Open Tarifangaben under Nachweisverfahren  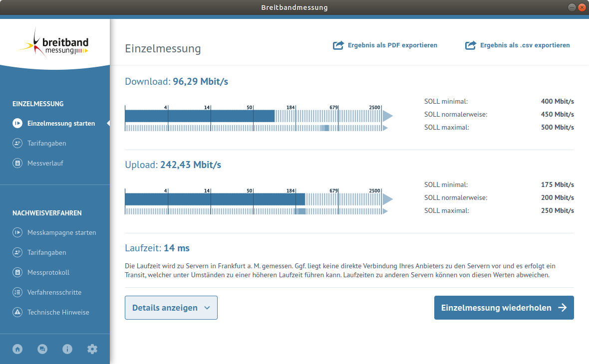pos(46,252)
